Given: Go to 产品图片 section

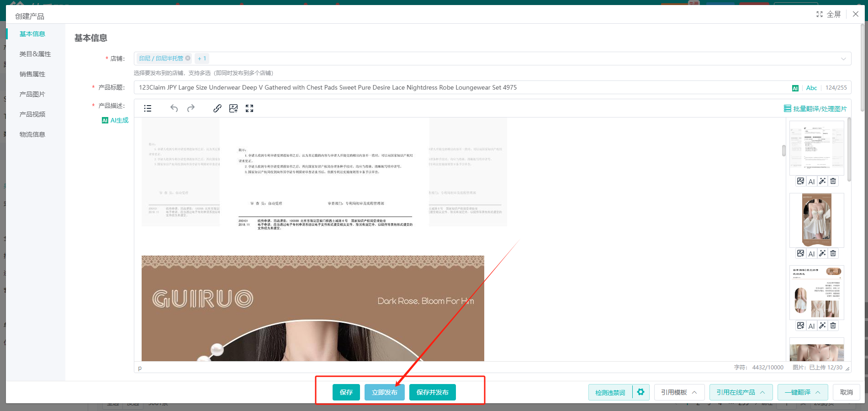Looking at the screenshot, I should 32,94.
